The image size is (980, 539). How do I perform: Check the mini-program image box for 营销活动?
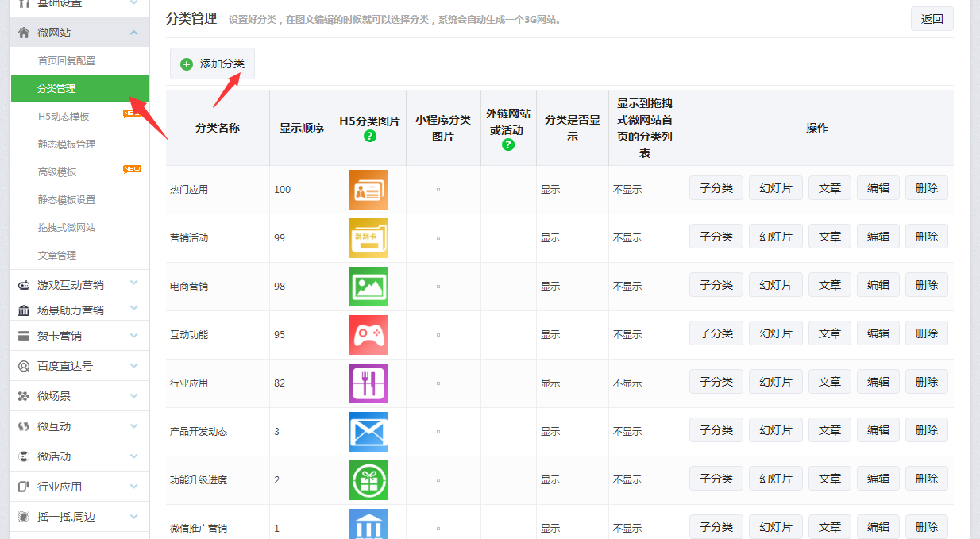pos(438,237)
